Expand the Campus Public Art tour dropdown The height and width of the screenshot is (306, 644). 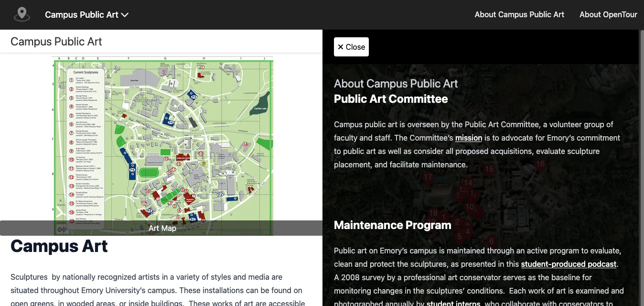pyautogui.click(x=87, y=15)
